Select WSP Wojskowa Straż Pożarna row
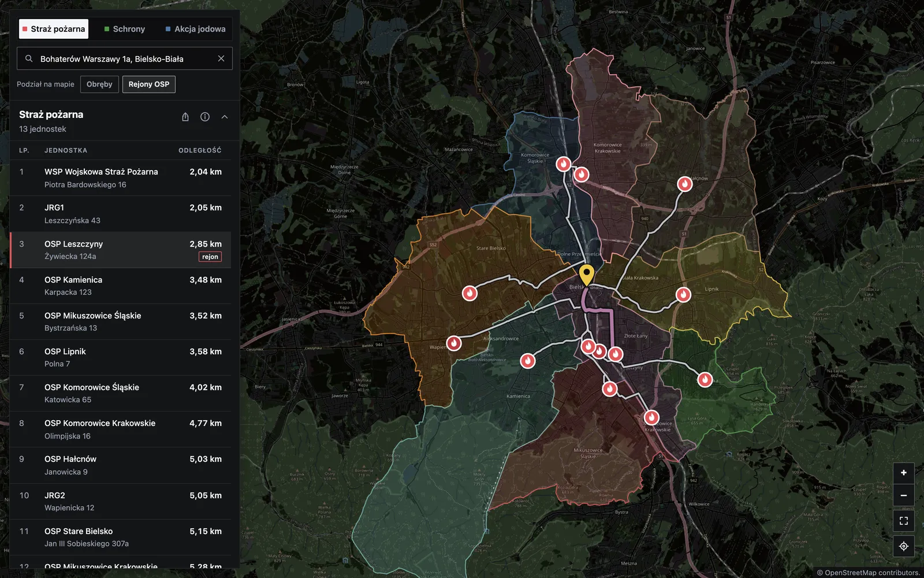 (x=120, y=178)
